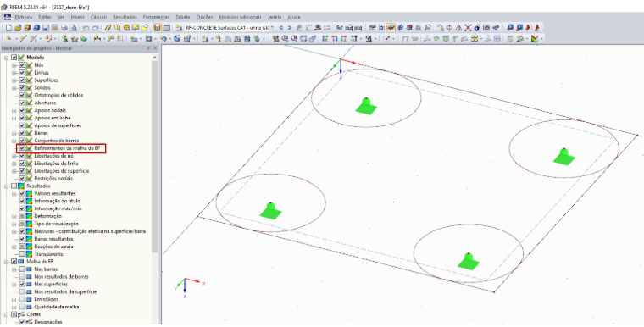The width and height of the screenshot is (644, 327).
Task: Save the model with the floppy disk icon
Action: pyautogui.click(x=46, y=28)
